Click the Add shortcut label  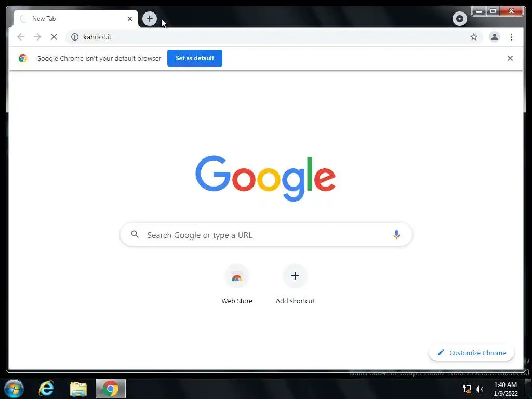click(x=295, y=301)
